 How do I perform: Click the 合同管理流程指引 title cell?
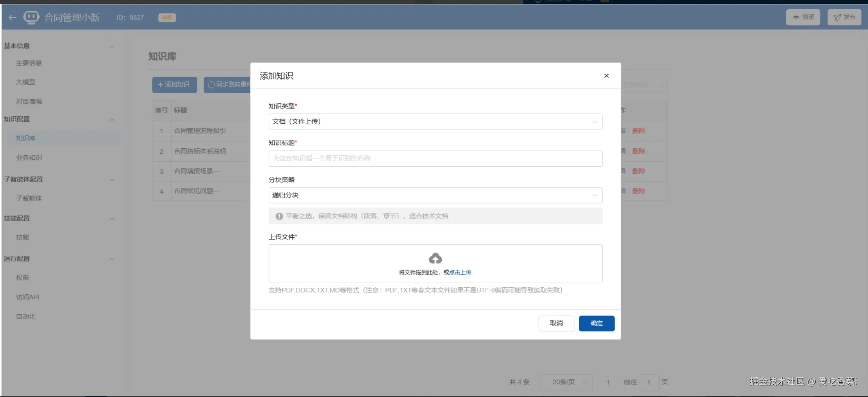(x=200, y=131)
